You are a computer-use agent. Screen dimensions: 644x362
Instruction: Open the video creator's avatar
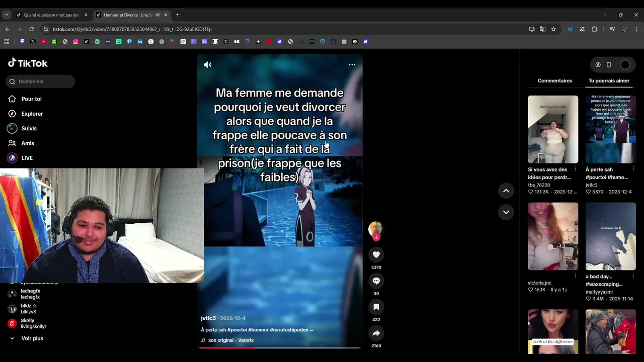(x=375, y=229)
